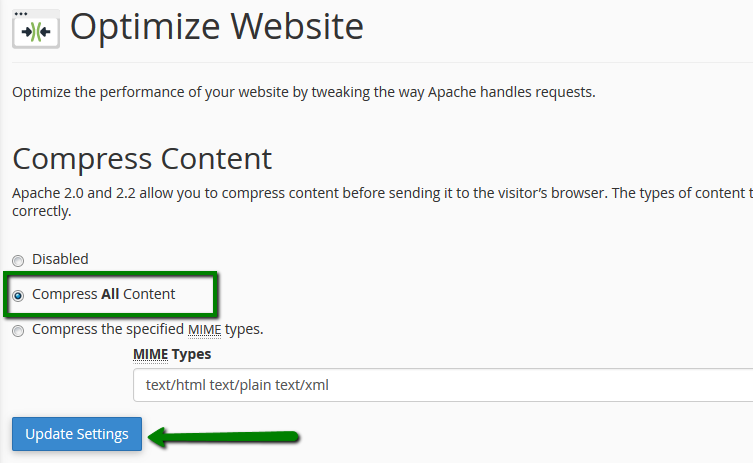Click the bold word "All" in compress option

click(110, 294)
